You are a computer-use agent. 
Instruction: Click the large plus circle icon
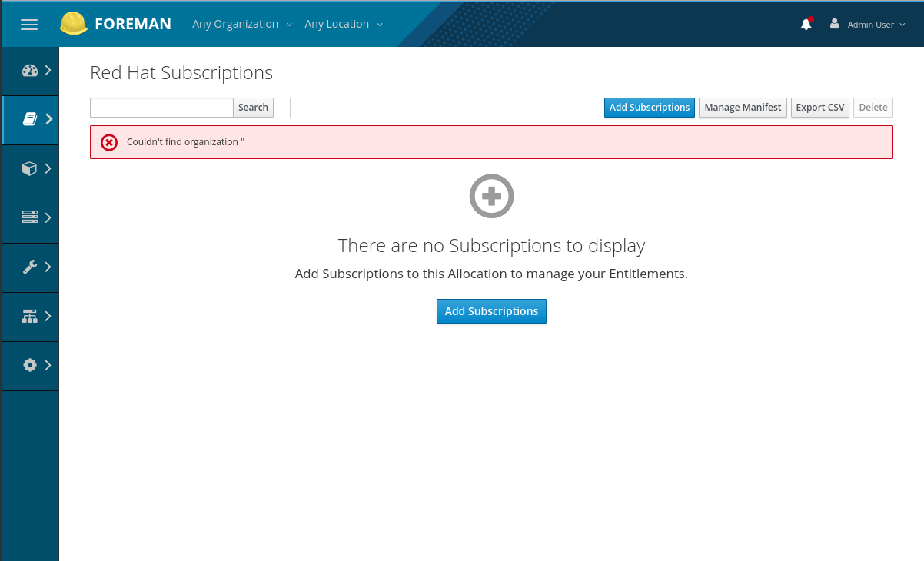491,196
